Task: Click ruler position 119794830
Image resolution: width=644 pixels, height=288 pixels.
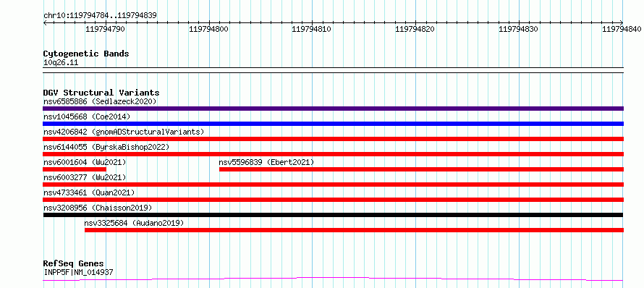Action: point(518,29)
